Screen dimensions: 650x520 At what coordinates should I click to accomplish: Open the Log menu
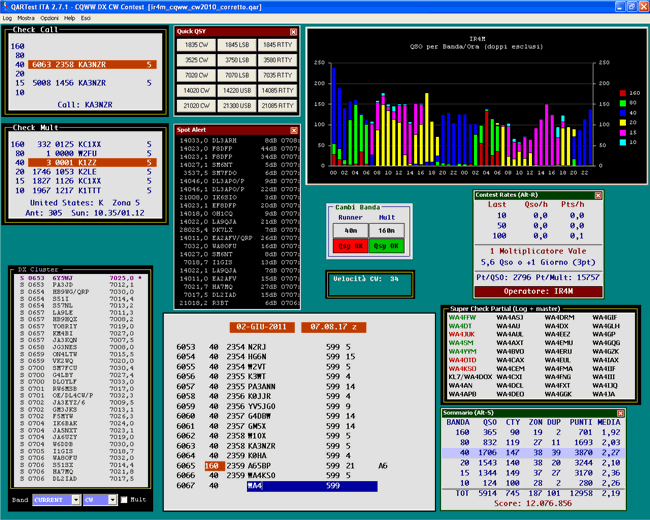pos(7,18)
